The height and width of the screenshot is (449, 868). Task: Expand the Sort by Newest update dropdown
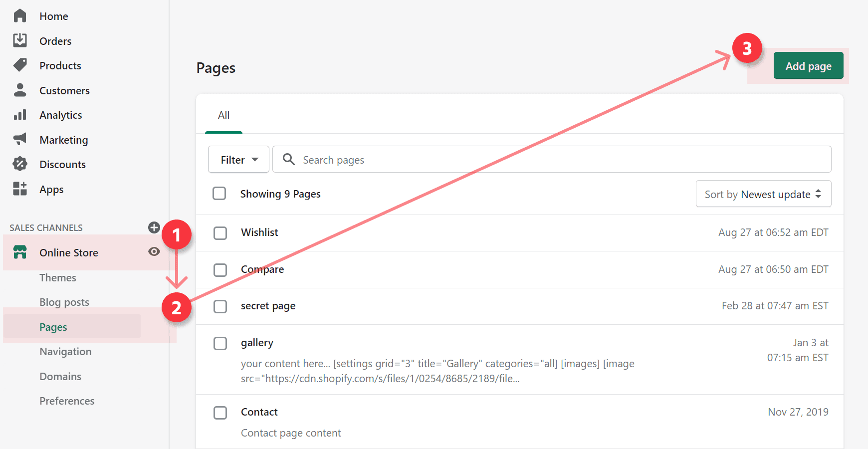[763, 194]
